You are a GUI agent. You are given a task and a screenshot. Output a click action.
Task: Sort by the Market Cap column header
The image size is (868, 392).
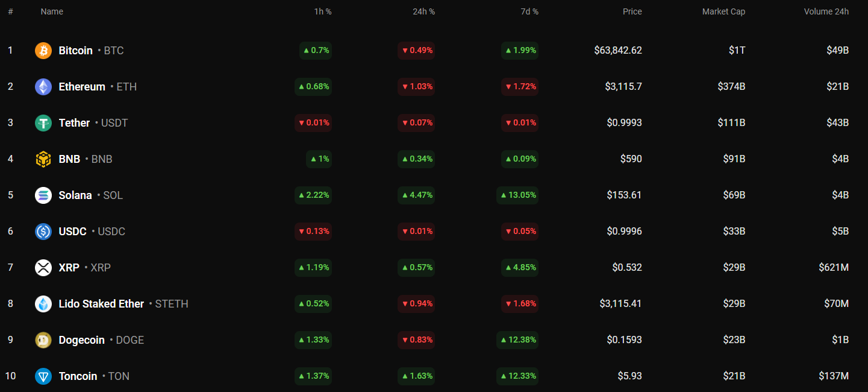(x=723, y=11)
